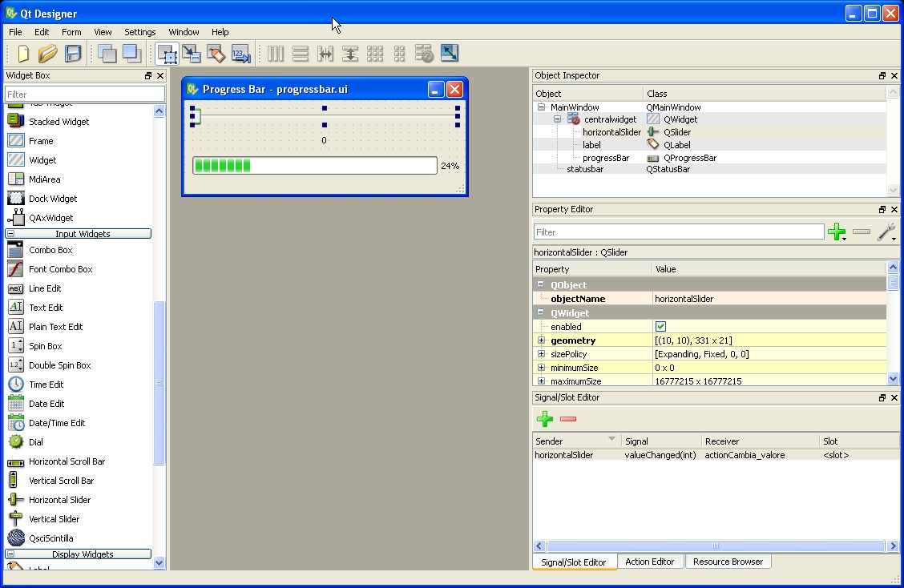The height and width of the screenshot is (588, 904).
Task: Click the Save Form toolbar icon
Action: click(x=71, y=54)
